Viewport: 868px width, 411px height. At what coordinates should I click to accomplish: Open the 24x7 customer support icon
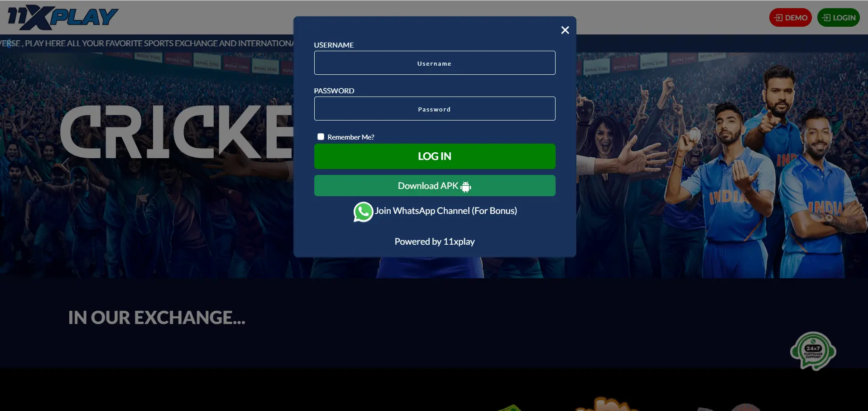pos(813,351)
